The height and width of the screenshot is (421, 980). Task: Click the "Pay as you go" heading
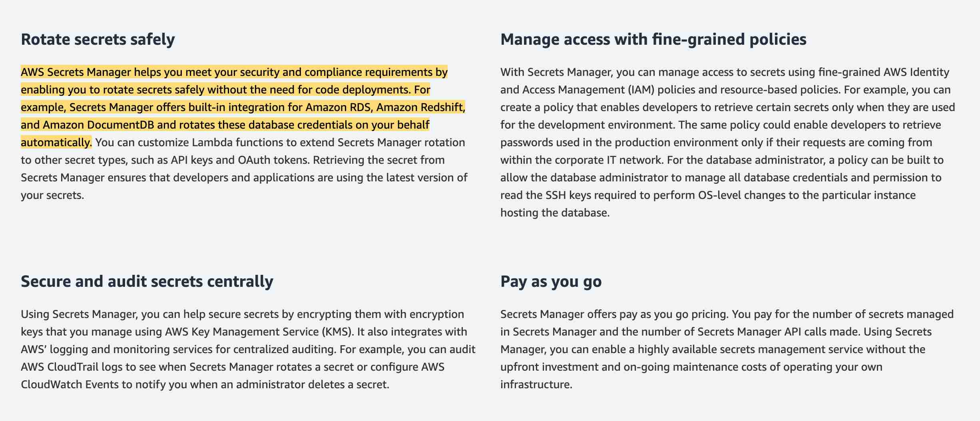tap(551, 282)
